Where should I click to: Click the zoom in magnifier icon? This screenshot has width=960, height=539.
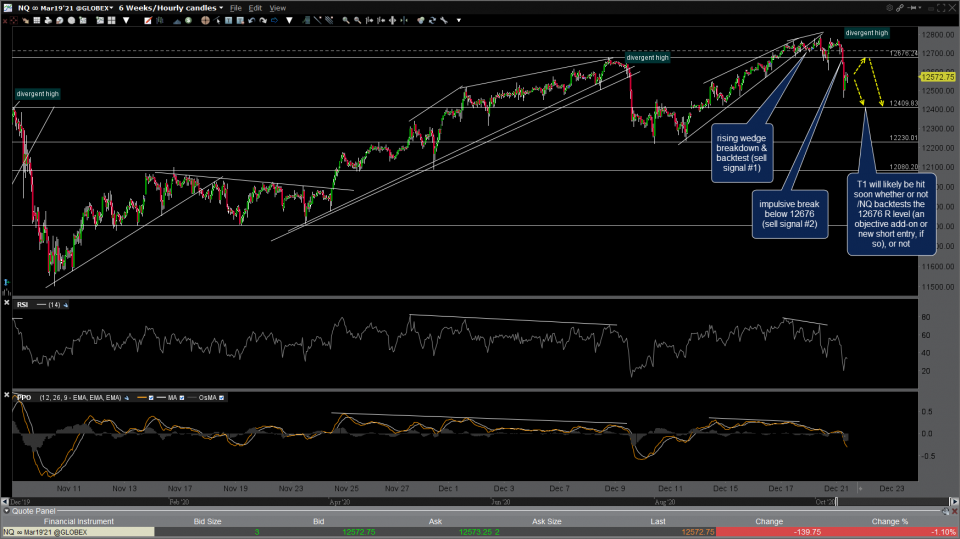[346, 20]
